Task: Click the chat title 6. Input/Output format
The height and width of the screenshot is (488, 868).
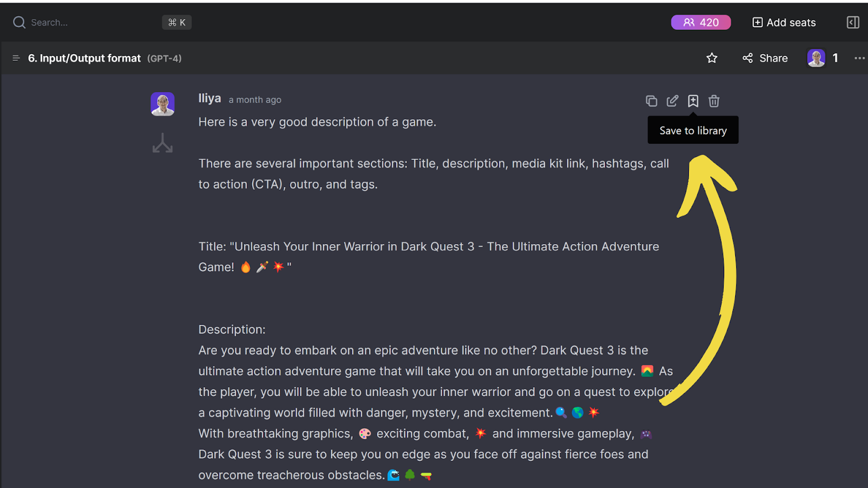Action: coord(84,58)
